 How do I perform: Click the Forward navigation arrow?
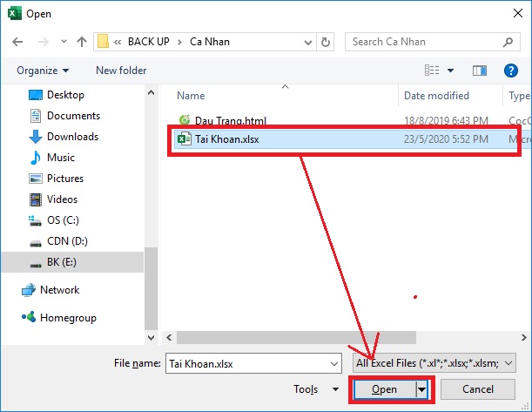(x=43, y=42)
